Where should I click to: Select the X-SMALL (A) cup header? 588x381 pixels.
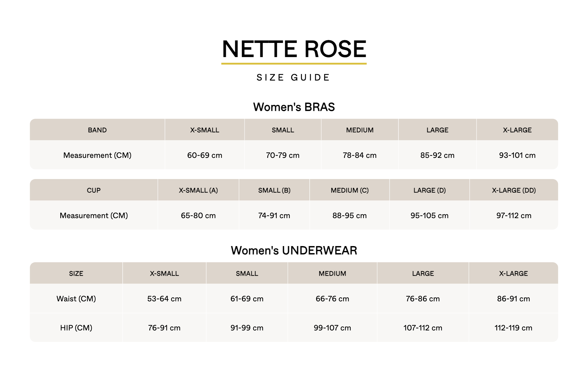pyautogui.click(x=198, y=190)
